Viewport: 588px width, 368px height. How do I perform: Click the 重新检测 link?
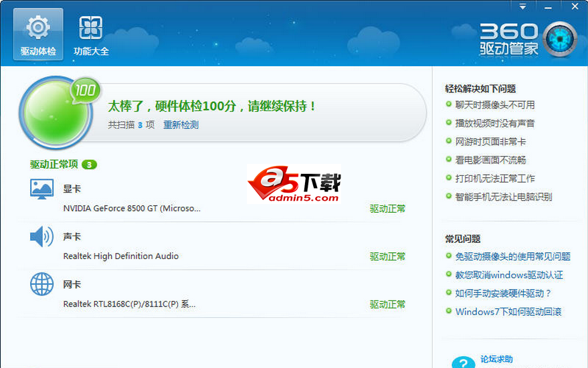181,125
